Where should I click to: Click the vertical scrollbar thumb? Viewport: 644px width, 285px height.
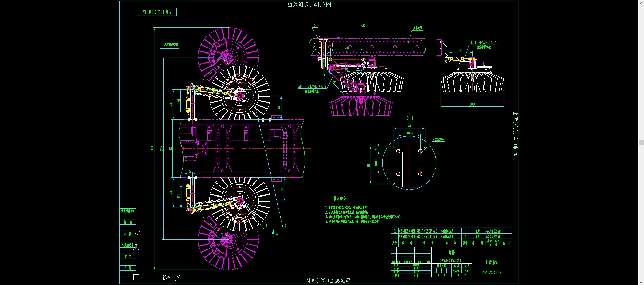(641, 142)
